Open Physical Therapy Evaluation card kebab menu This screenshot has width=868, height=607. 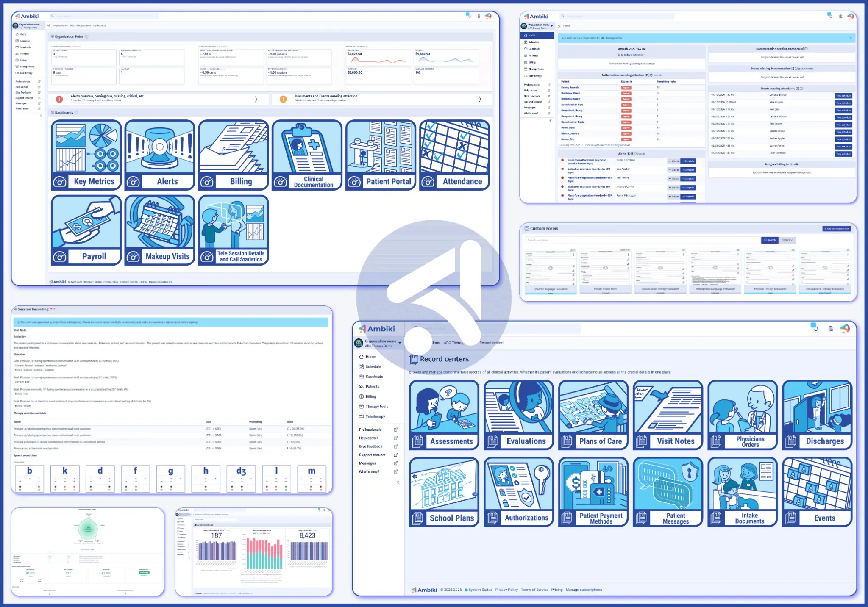tap(793, 255)
